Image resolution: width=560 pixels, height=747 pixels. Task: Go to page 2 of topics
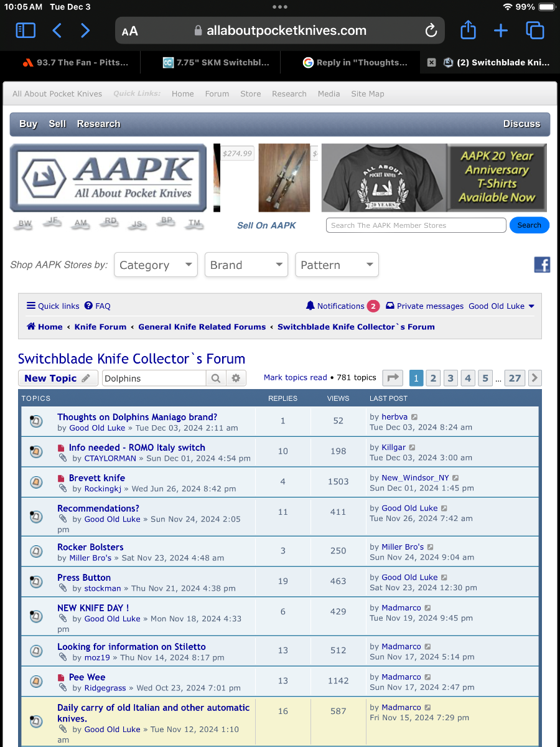[434, 378]
